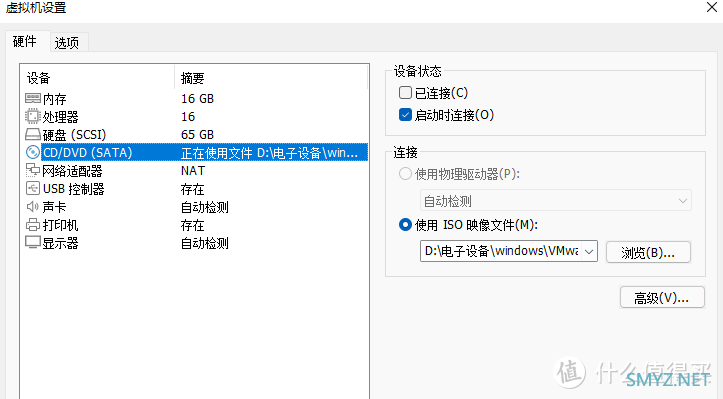Click the processor summary value 16
This screenshot has height=399, width=723.
(188, 117)
